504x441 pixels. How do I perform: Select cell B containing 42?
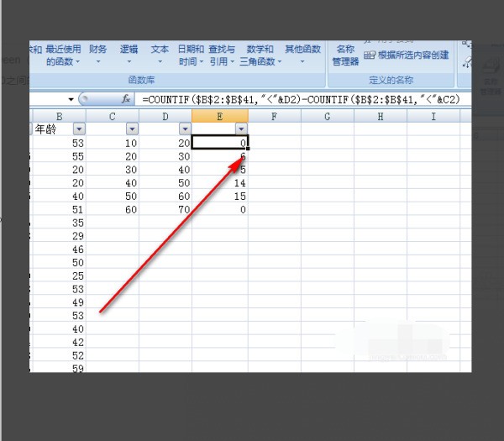tap(59, 342)
